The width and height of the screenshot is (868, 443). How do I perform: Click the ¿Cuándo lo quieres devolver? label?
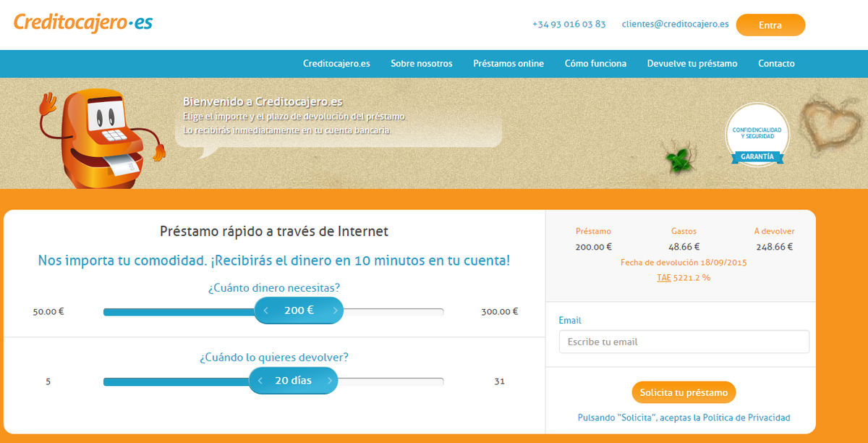point(274,357)
